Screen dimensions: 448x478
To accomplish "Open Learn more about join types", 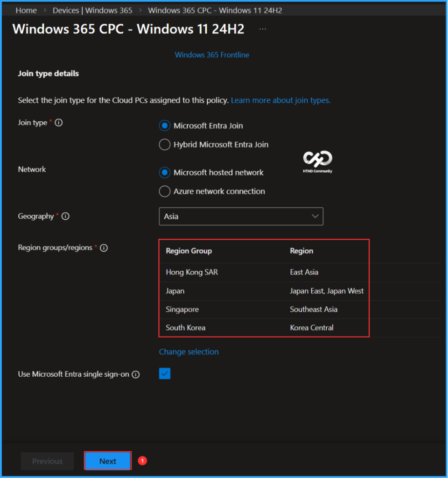I will click(x=280, y=100).
